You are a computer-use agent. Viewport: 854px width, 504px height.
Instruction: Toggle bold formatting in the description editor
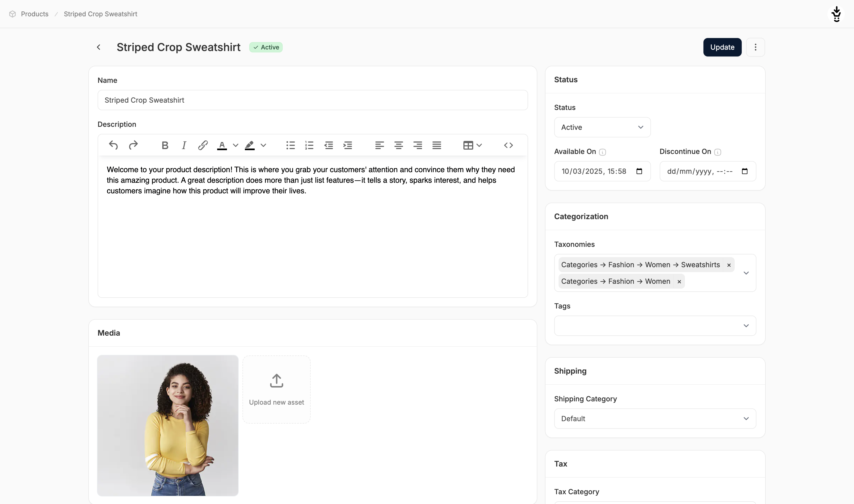165,145
